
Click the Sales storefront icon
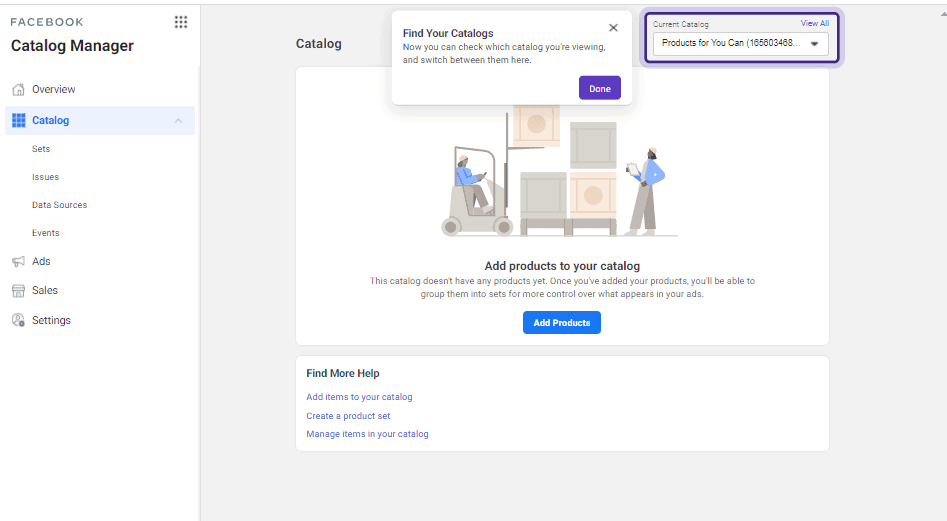point(19,290)
